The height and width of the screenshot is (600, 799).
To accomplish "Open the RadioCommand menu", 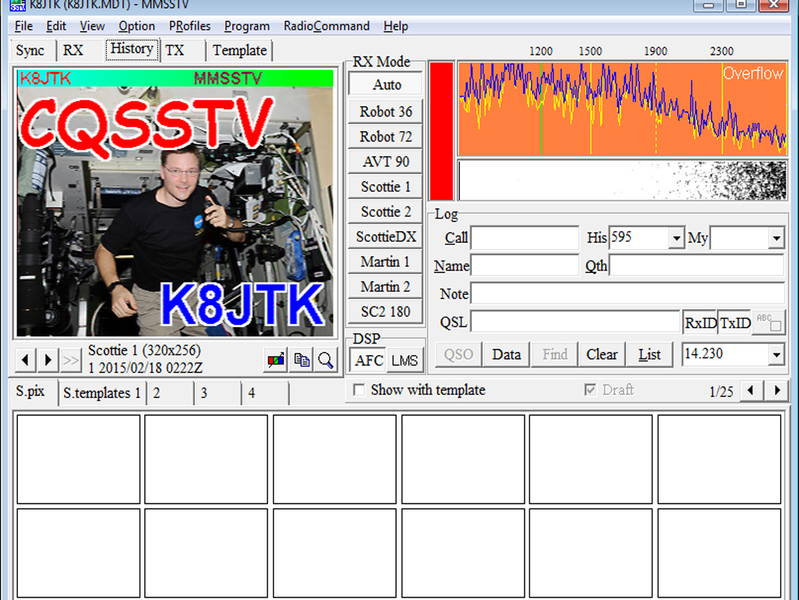I will 326,26.
